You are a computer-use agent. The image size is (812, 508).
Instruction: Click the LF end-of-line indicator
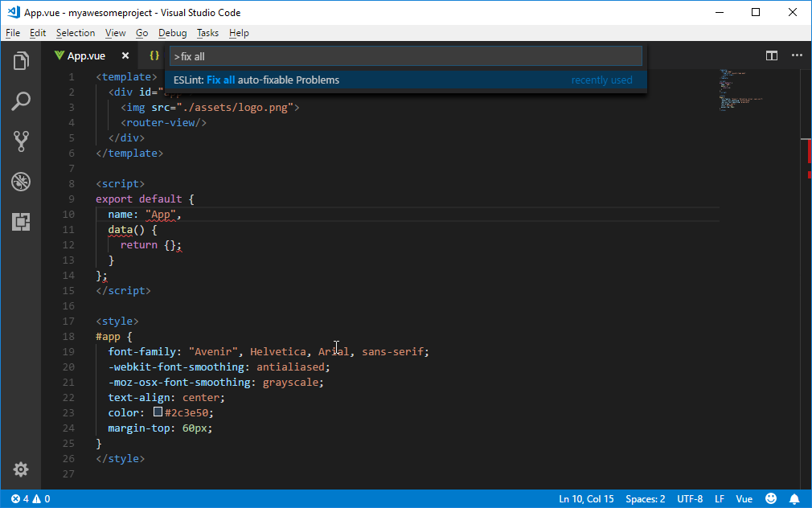click(x=720, y=498)
